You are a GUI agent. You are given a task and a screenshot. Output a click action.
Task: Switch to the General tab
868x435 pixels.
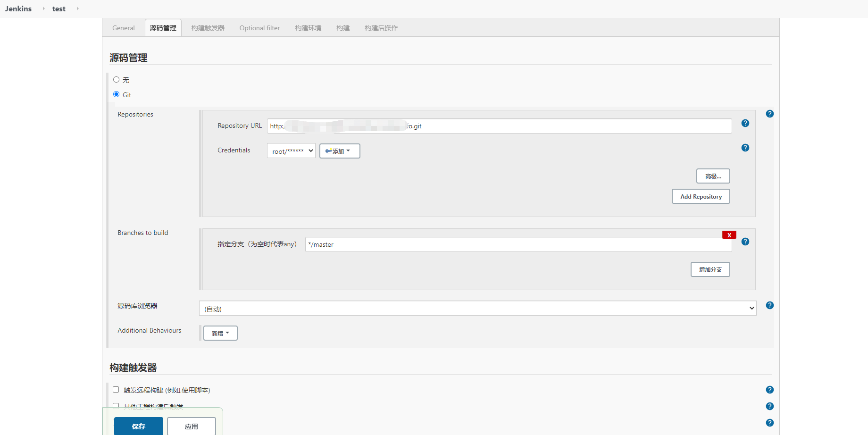[124, 28]
